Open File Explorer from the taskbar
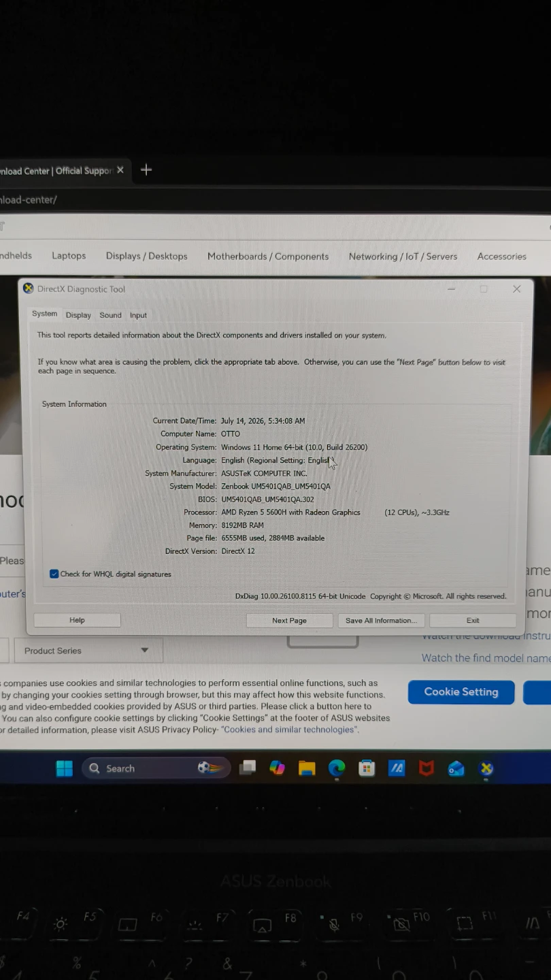Screen dimensions: 551x980 click(x=307, y=768)
